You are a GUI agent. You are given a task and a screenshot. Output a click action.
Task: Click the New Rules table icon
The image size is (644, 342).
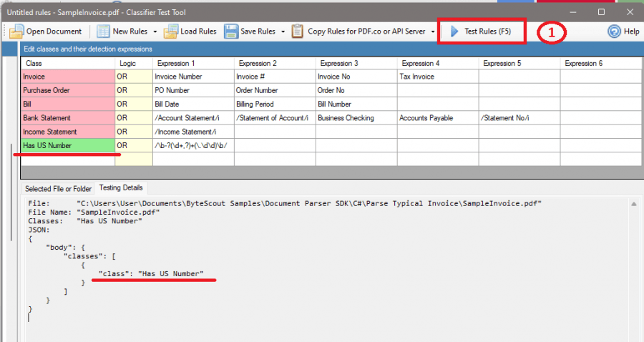click(103, 31)
